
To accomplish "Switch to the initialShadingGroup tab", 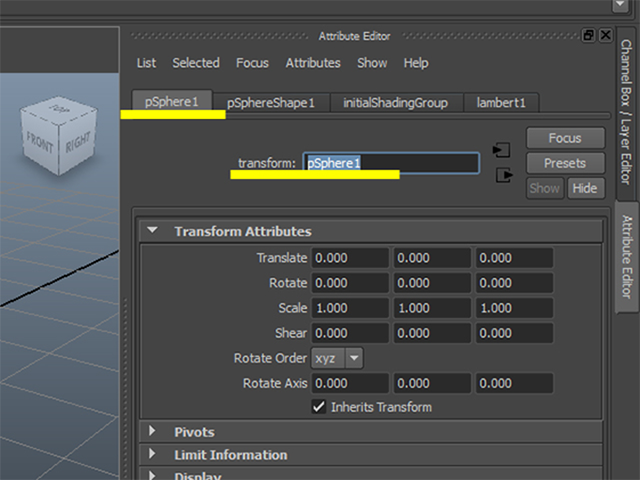I will pyautogui.click(x=396, y=102).
